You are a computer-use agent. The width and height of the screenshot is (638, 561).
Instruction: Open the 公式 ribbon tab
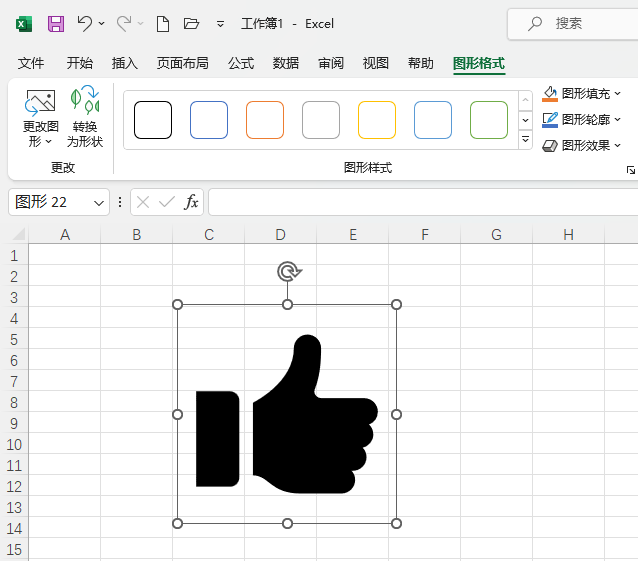pyautogui.click(x=241, y=63)
